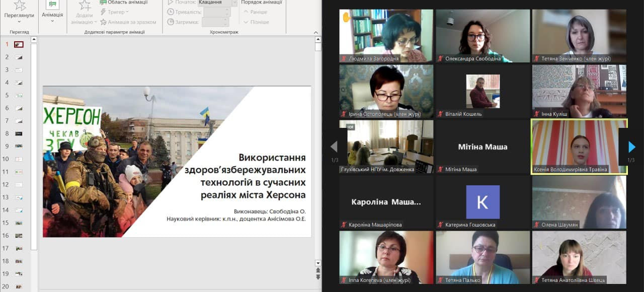Select Ксенія Володимирівна Травіна video tile

[579, 147]
